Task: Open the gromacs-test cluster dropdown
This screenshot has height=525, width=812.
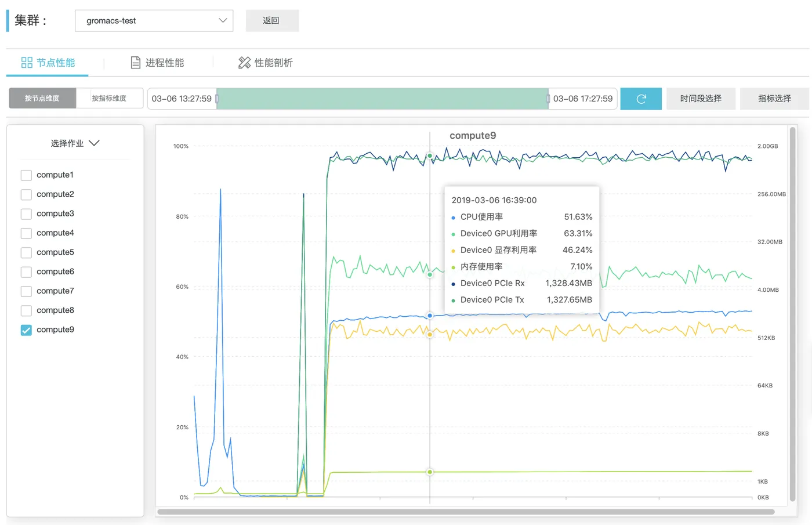Action: click(154, 20)
